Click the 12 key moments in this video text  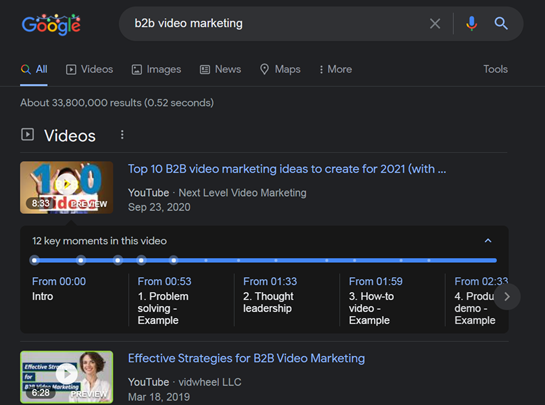click(99, 241)
